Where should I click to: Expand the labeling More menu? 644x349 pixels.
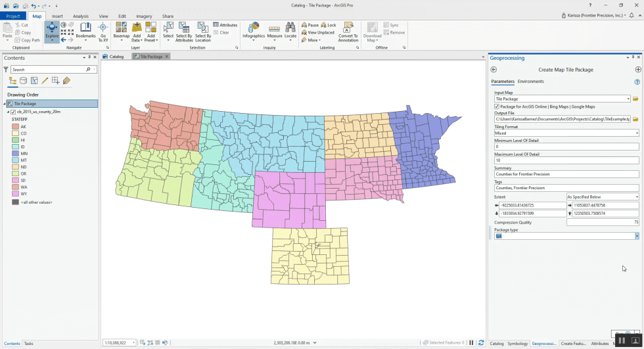tap(311, 40)
